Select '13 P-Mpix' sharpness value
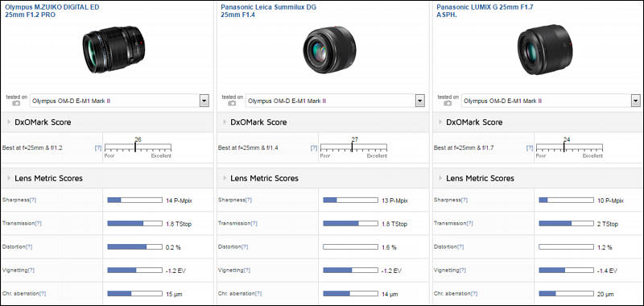This screenshot has height=306, width=644. pyautogui.click(x=394, y=201)
